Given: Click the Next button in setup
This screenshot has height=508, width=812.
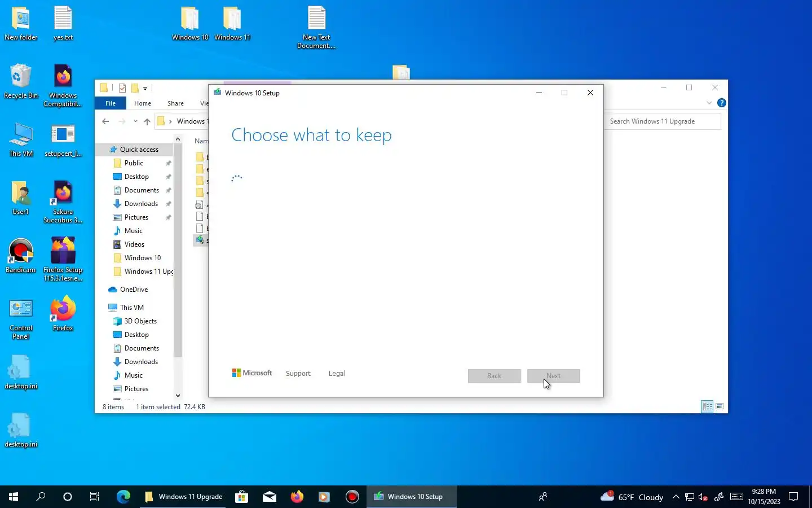Looking at the screenshot, I should coord(553,376).
